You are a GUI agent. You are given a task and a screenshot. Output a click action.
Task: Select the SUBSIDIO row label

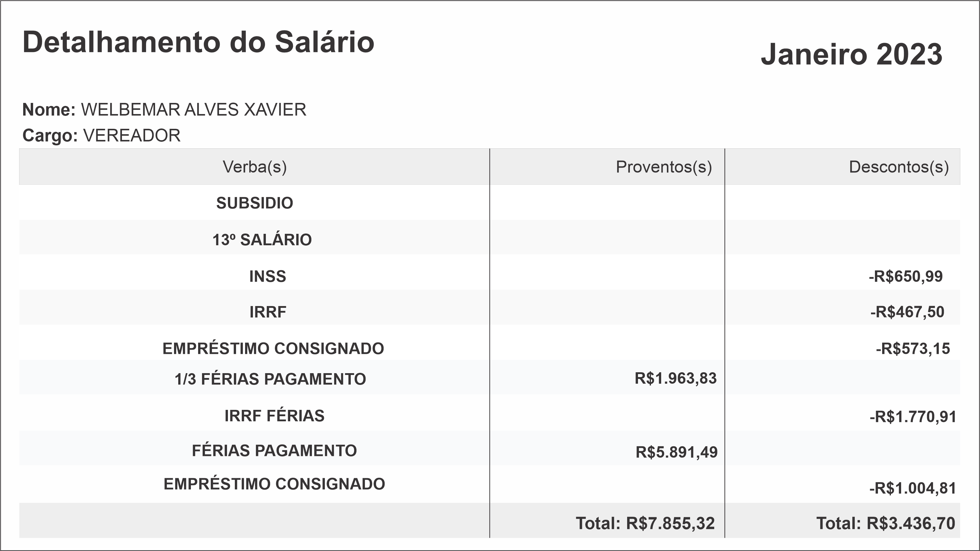(254, 203)
